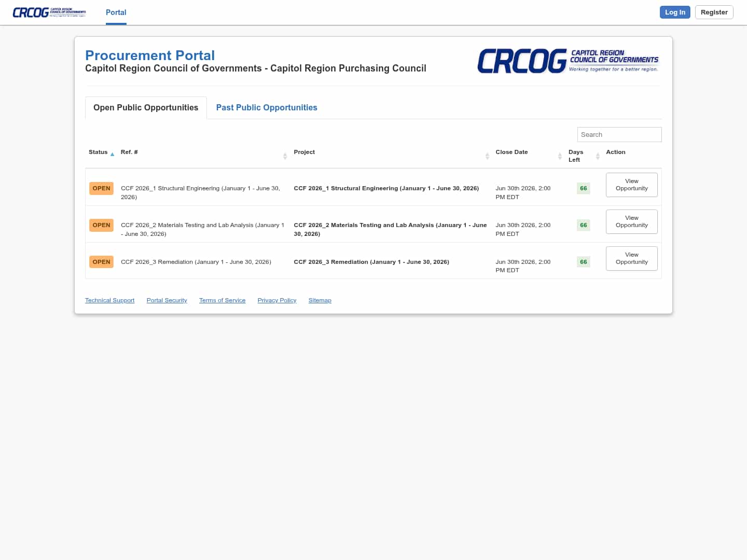747x560 pixels.
Task: Sort by Project column arrows
Action: click(487, 156)
